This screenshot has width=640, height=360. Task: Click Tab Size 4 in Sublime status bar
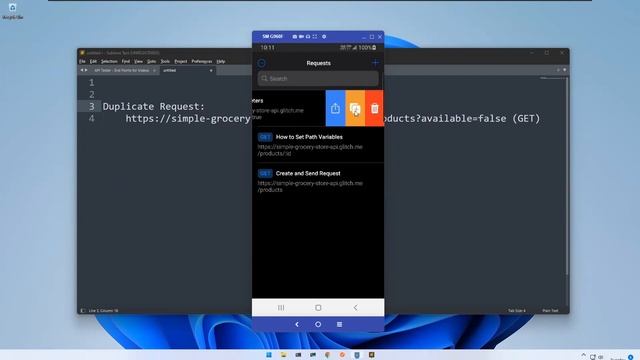[517, 311]
